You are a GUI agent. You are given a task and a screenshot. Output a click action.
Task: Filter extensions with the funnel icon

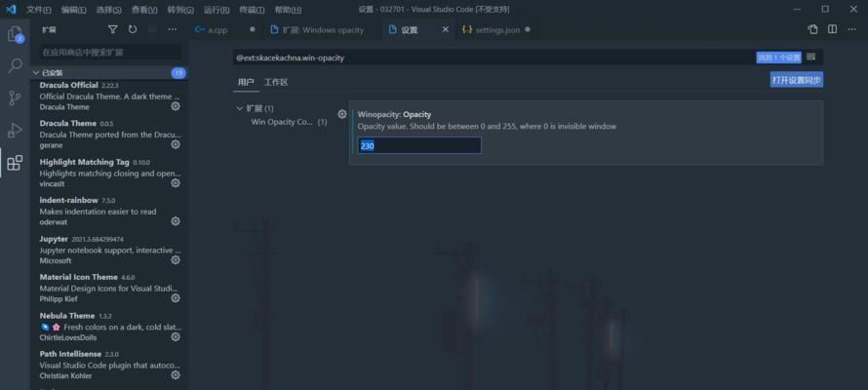coord(112,30)
